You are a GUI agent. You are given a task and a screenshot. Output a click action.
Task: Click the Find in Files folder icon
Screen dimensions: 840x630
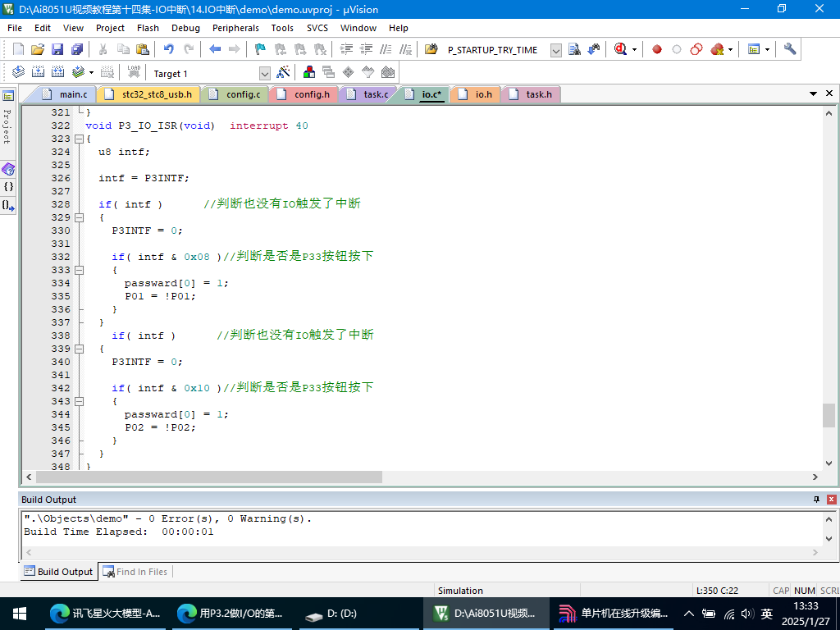tap(431, 49)
